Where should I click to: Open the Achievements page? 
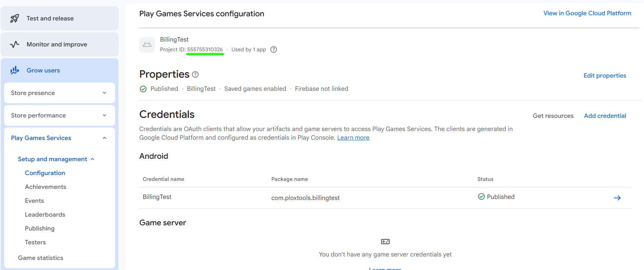click(x=45, y=187)
